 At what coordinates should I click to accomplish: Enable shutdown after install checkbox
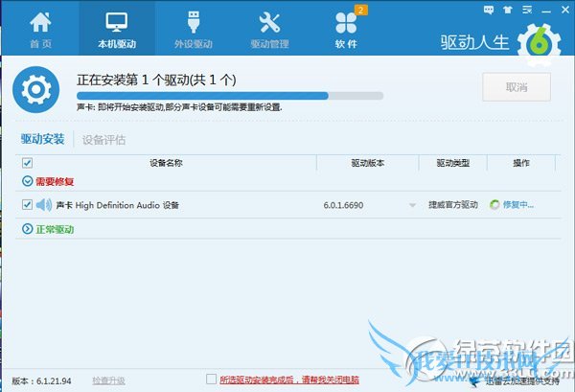pos(211,380)
